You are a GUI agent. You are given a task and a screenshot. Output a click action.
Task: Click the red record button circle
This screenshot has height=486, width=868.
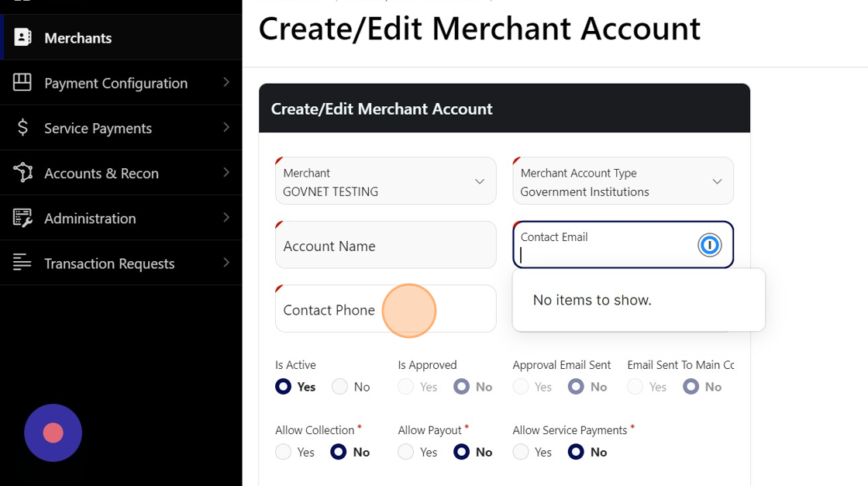pyautogui.click(x=53, y=433)
